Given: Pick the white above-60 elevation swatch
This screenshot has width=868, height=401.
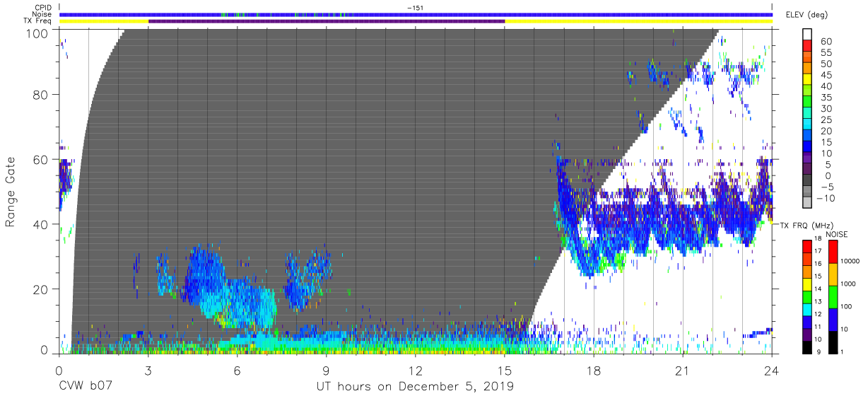Looking at the screenshot, I should pyautogui.click(x=807, y=35).
